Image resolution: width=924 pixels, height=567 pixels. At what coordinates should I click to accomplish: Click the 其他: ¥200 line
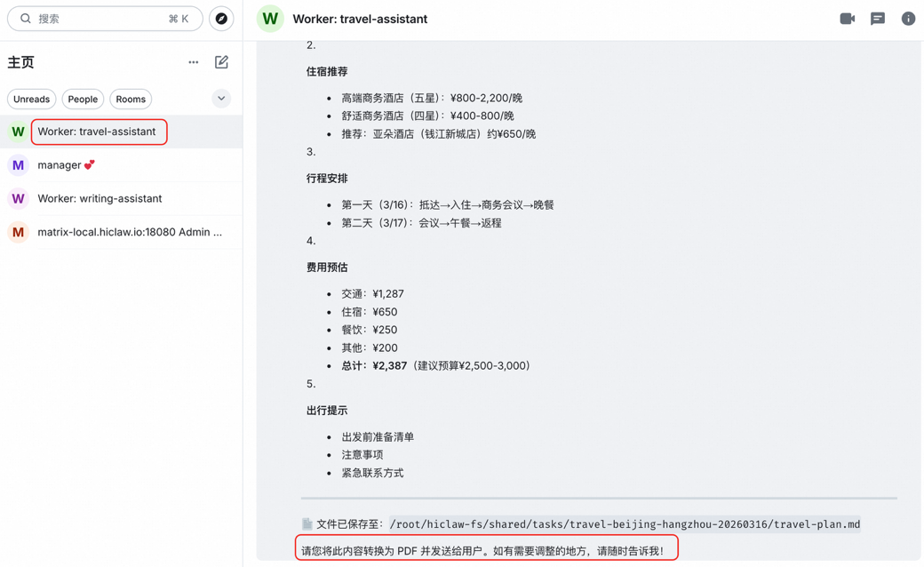pos(370,347)
